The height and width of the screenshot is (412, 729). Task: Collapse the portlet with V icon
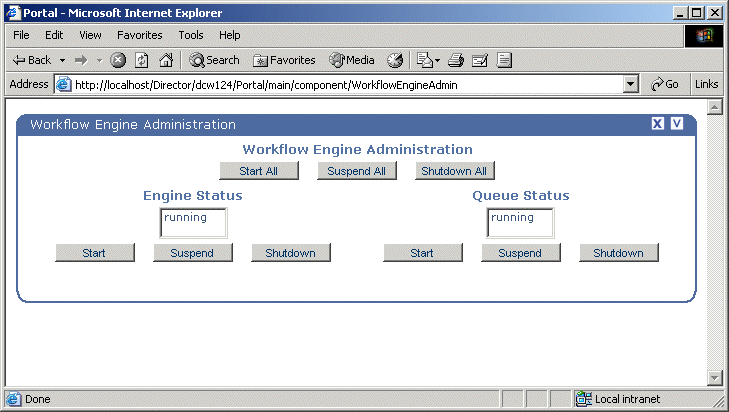click(x=677, y=124)
